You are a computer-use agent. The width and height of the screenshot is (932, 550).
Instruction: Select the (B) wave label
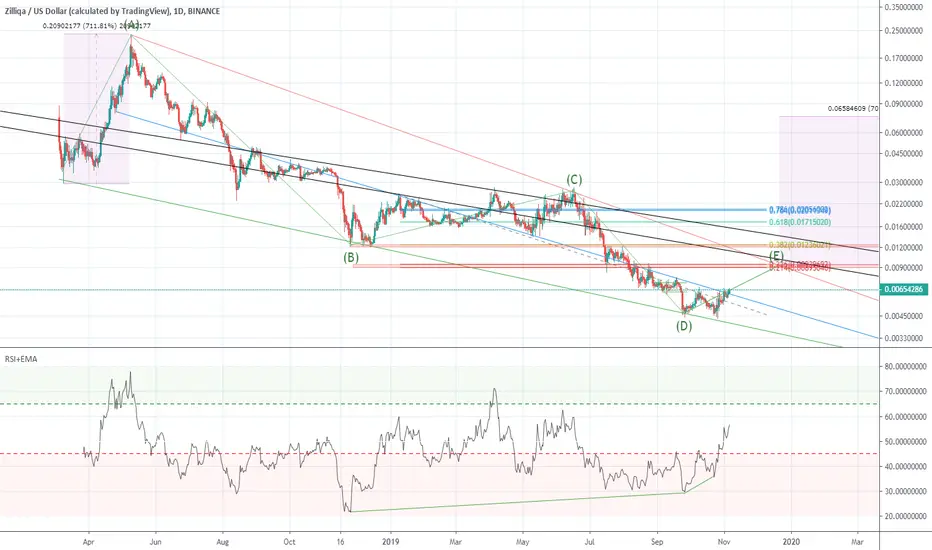tap(351, 257)
